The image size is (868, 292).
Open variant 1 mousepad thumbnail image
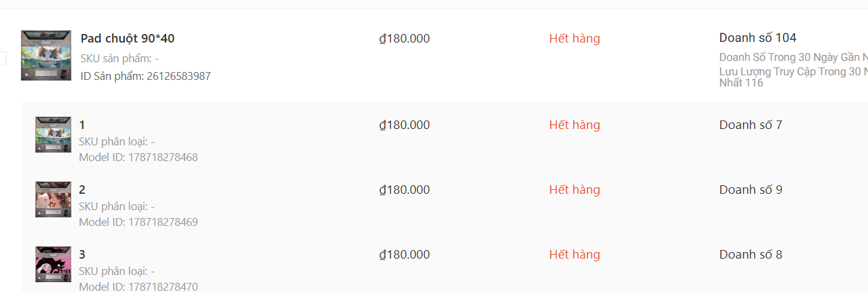(53, 135)
